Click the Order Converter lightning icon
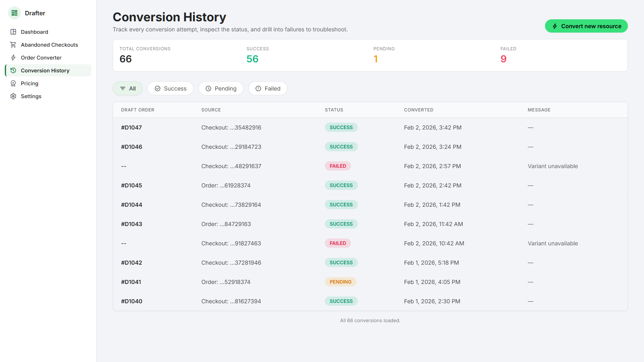 tap(13, 58)
